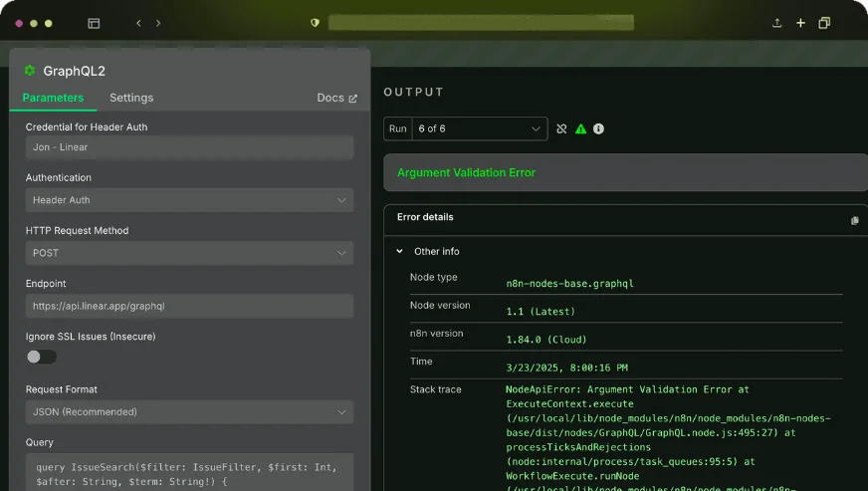Click the browser share icon
The height and width of the screenshot is (491, 868).
point(776,23)
